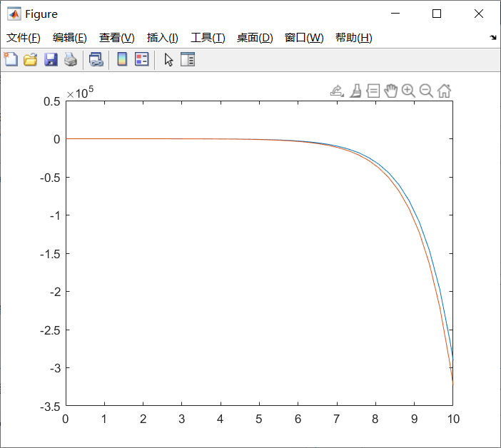Click the ×10^5 axis exponent label
501x448 pixels.
pyautogui.click(x=80, y=93)
